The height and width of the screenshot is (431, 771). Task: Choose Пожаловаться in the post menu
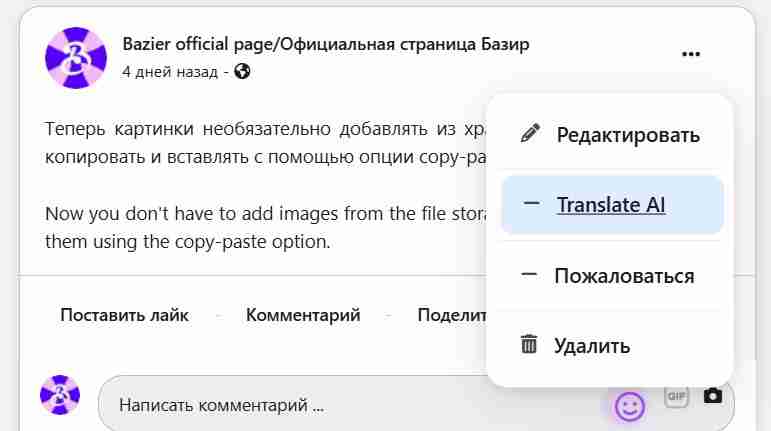click(623, 275)
